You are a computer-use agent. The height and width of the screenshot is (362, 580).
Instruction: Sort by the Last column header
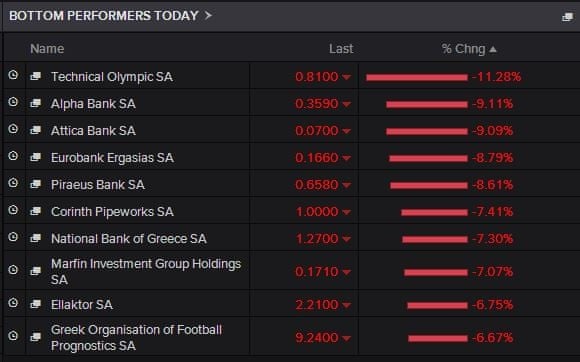point(341,49)
